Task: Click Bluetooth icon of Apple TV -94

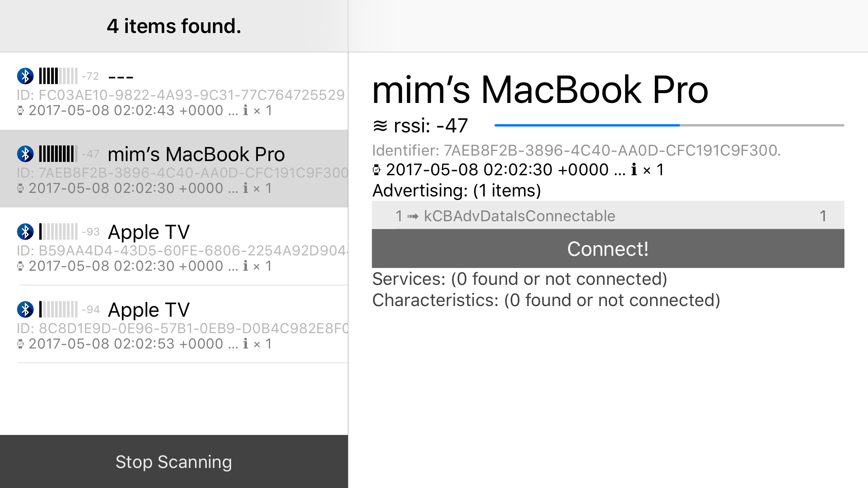Action: [x=25, y=310]
